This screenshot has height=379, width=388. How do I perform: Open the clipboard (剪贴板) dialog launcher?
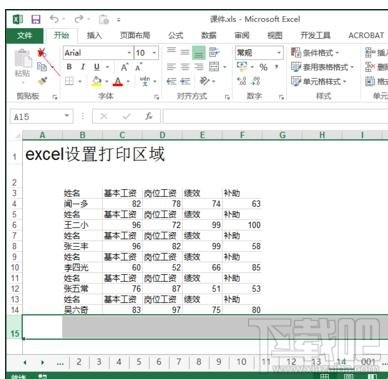tap(55, 97)
